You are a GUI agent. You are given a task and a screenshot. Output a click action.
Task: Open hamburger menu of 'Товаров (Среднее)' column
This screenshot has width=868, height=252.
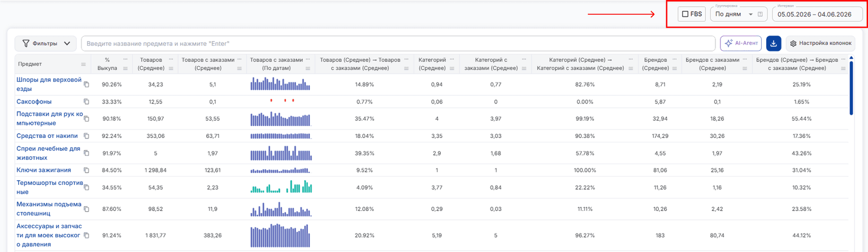[x=170, y=68]
